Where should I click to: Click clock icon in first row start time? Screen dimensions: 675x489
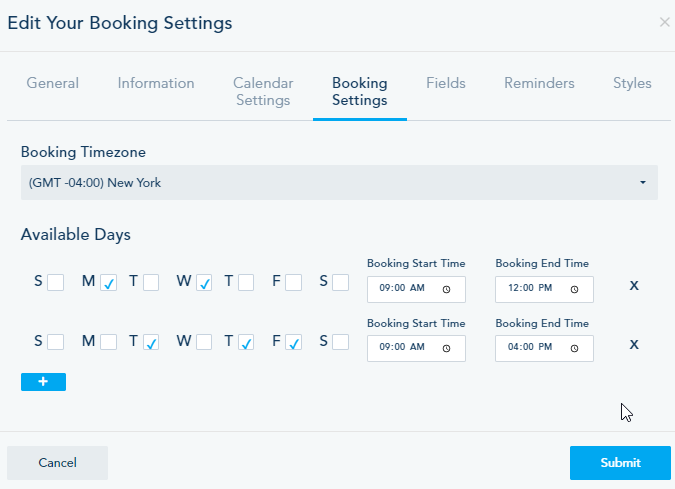click(x=446, y=290)
